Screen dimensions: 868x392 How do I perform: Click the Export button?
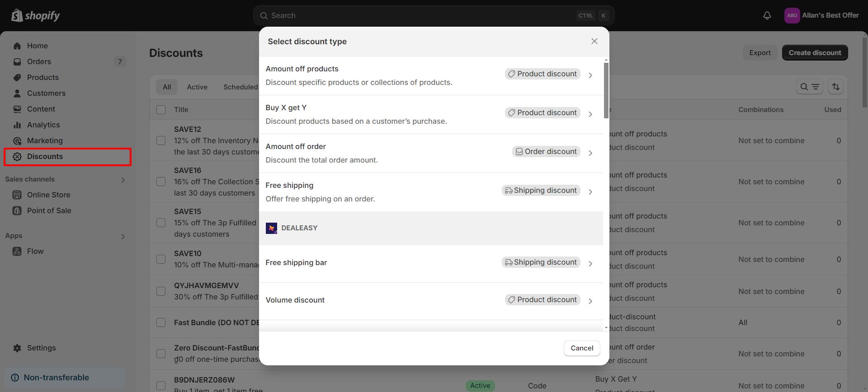[x=759, y=53]
